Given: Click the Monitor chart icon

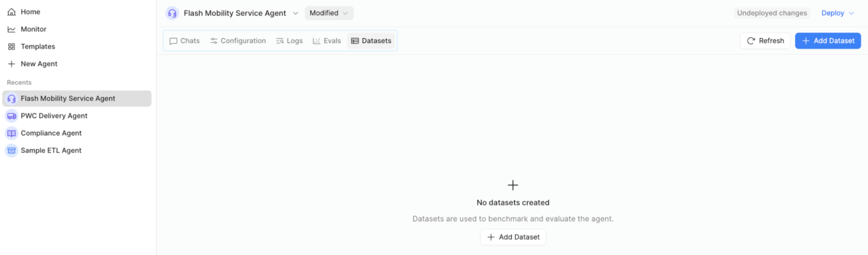Looking at the screenshot, I should pos(12,29).
